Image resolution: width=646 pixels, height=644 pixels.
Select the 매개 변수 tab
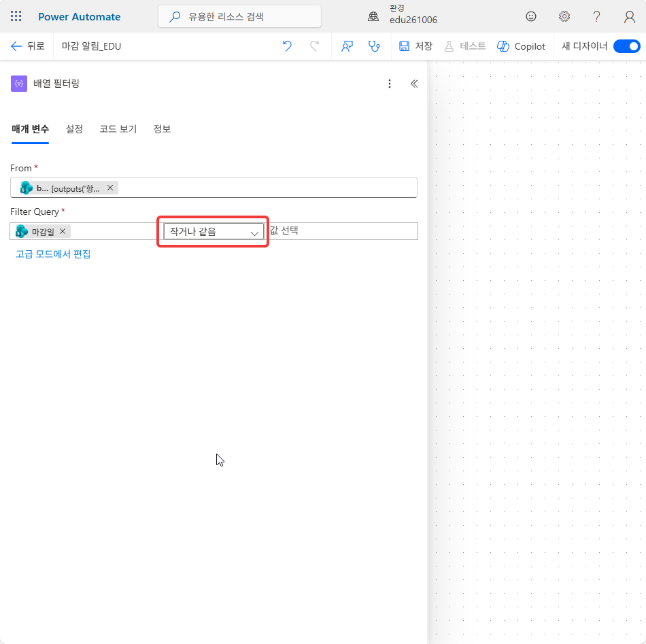[x=30, y=129]
